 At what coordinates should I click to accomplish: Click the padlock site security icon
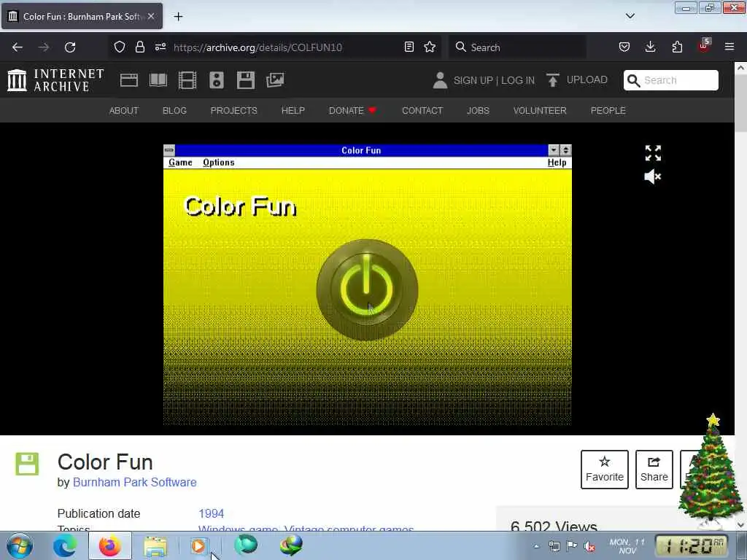coord(139,47)
